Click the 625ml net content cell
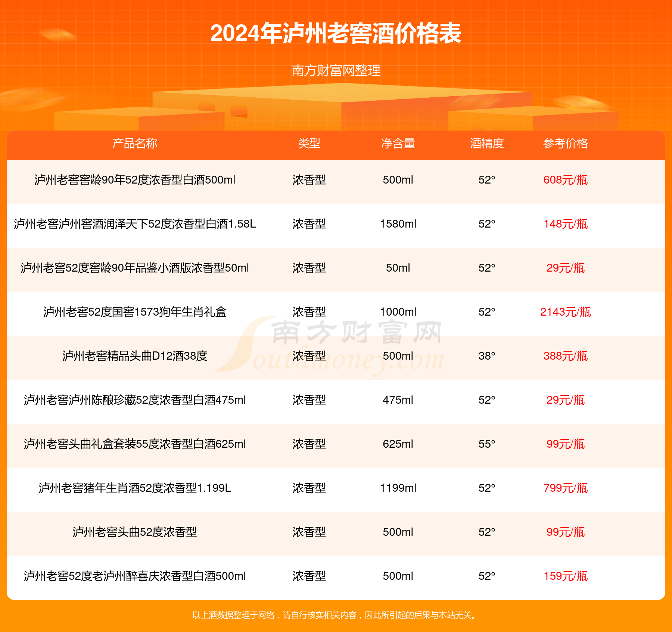The image size is (672, 632). 398,444
